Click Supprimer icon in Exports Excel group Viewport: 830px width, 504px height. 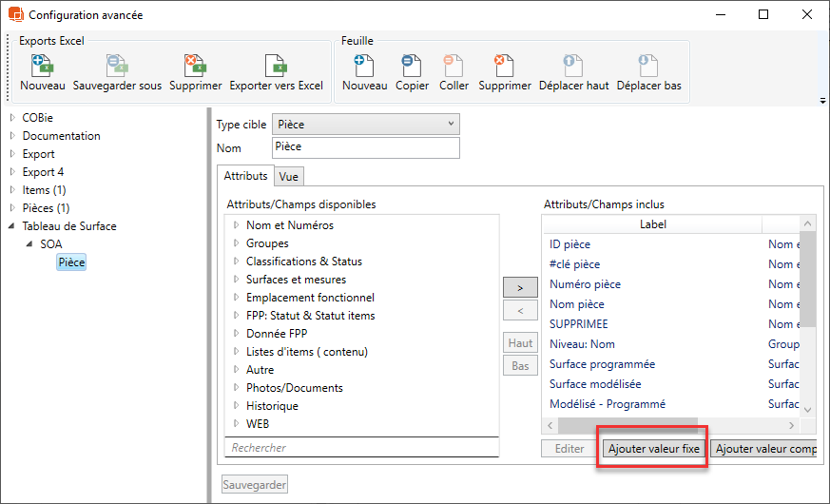[195, 66]
